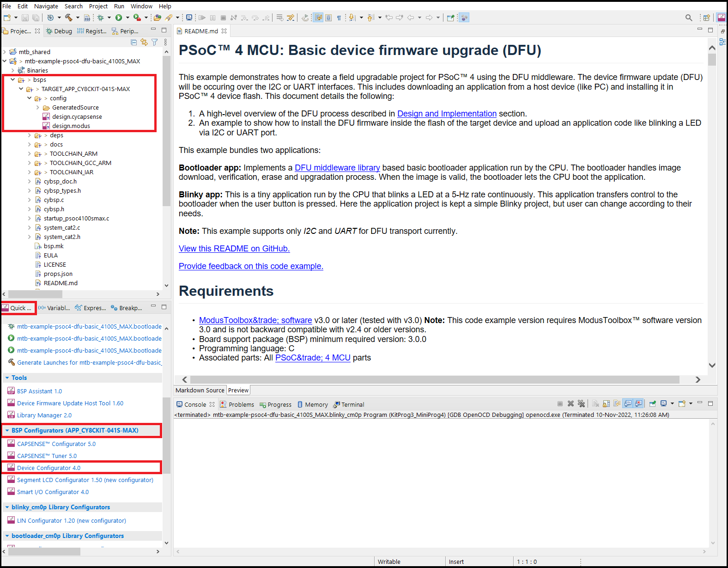Expand the mtb_shared project
This screenshot has width=728, height=568.
(x=5, y=52)
